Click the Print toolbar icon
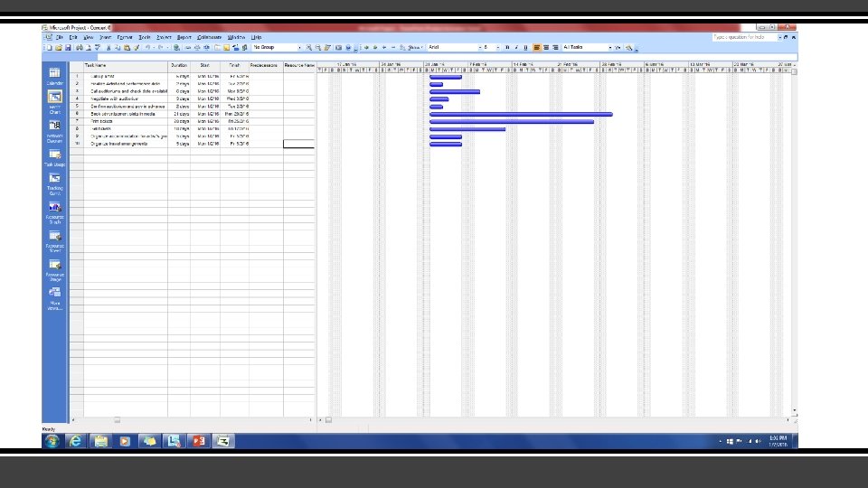The width and height of the screenshot is (868, 488). [80, 48]
